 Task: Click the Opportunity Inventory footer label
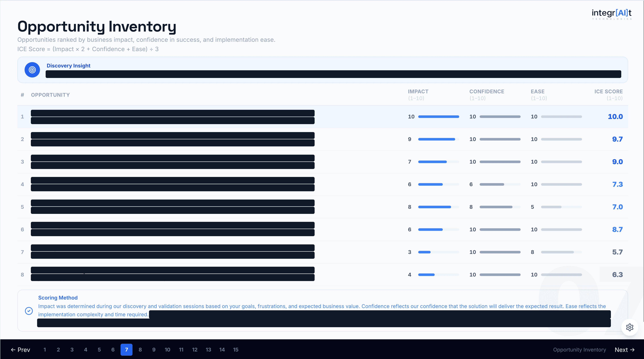pyautogui.click(x=579, y=349)
